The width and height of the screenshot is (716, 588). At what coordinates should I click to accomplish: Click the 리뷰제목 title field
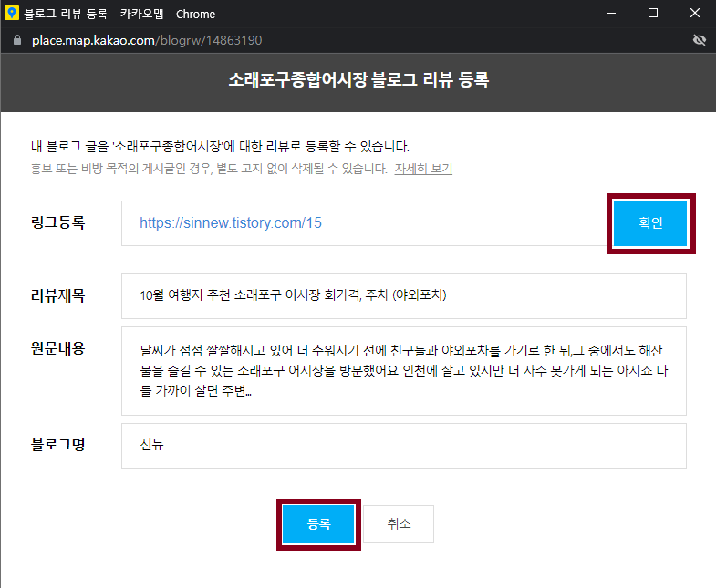point(404,296)
